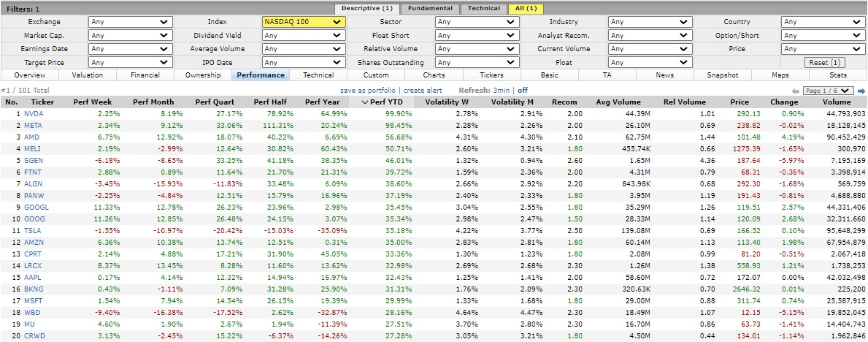Click WBD Perf Week value -9.40%
This screenshot has width=868, height=342.
pyautogui.click(x=107, y=311)
